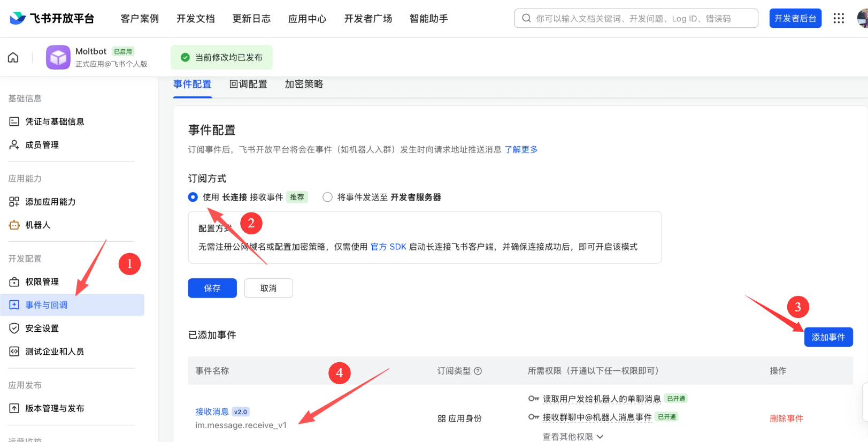This screenshot has height=442, width=868.
Task: Click the Moltbot app cube icon
Action: tap(58, 57)
